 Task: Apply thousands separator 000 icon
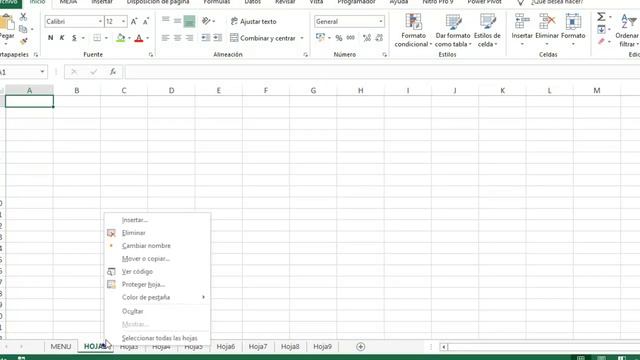351,38
